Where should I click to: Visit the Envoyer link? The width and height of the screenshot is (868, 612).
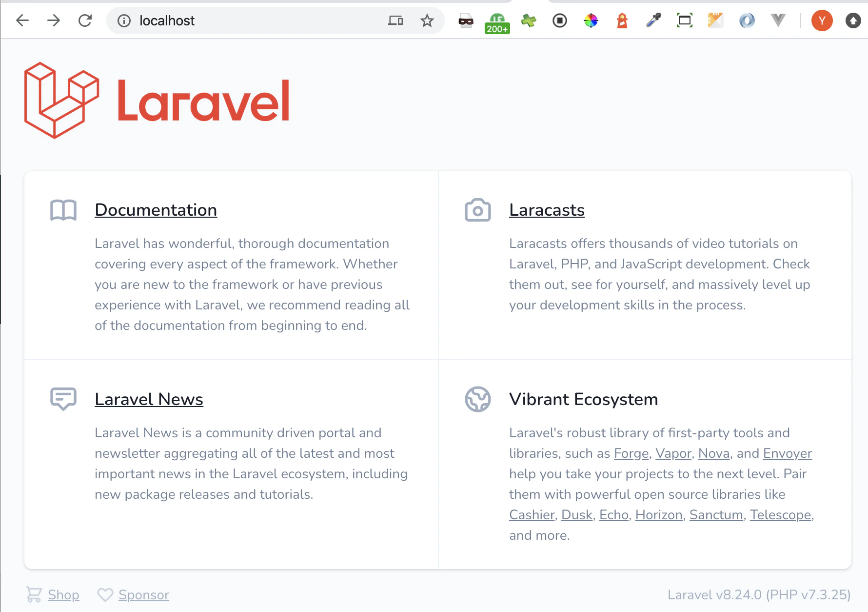788,453
